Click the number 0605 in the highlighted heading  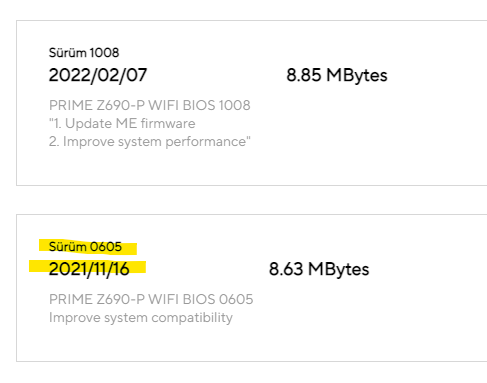pyautogui.click(x=106, y=247)
